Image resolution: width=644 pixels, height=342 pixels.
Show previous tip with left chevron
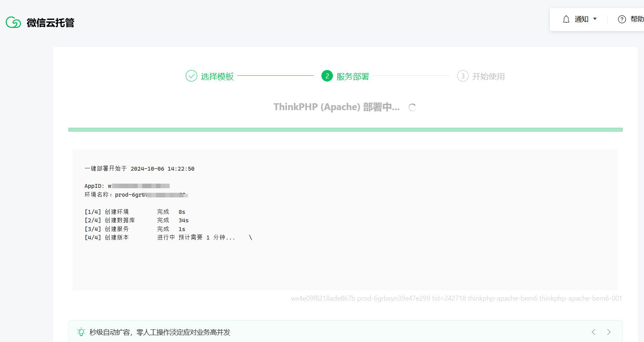[594, 332]
